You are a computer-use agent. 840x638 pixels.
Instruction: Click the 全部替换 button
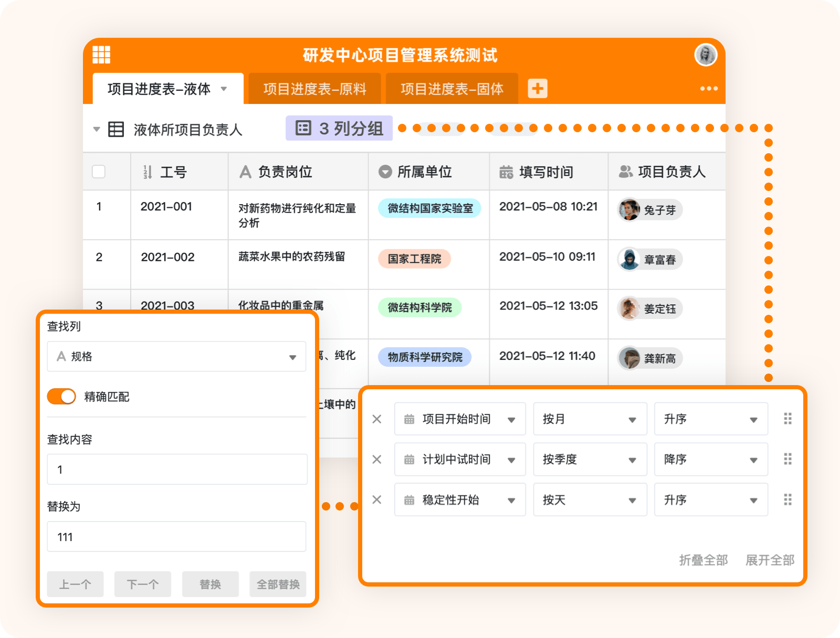(278, 584)
